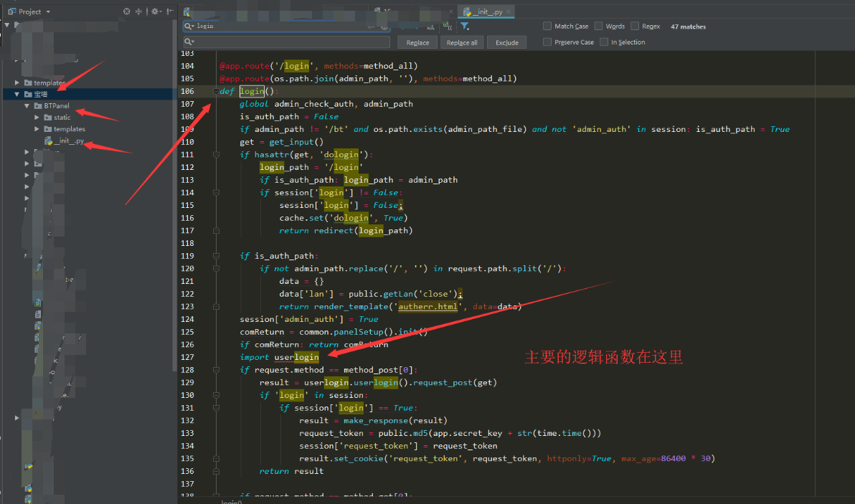Click the magnifier icon in the replace field

coord(188,42)
